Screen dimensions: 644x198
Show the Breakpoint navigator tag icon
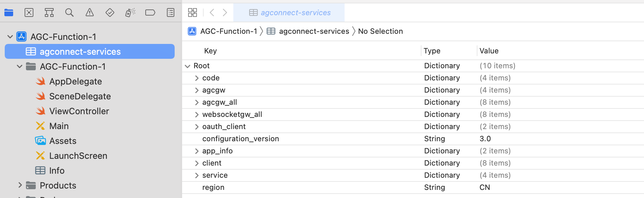pyautogui.click(x=150, y=13)
